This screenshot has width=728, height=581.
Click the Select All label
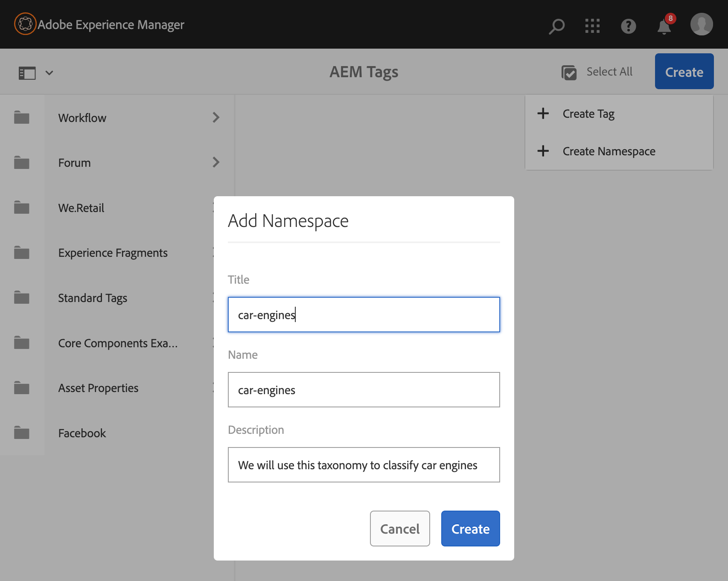click(609, 72)
